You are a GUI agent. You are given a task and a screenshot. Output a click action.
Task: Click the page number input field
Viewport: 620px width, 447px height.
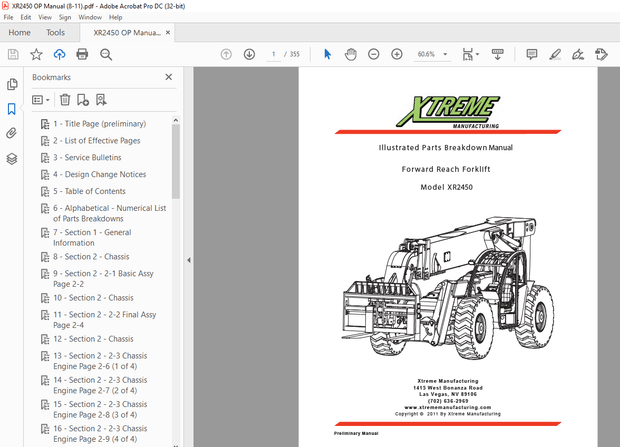274,54
